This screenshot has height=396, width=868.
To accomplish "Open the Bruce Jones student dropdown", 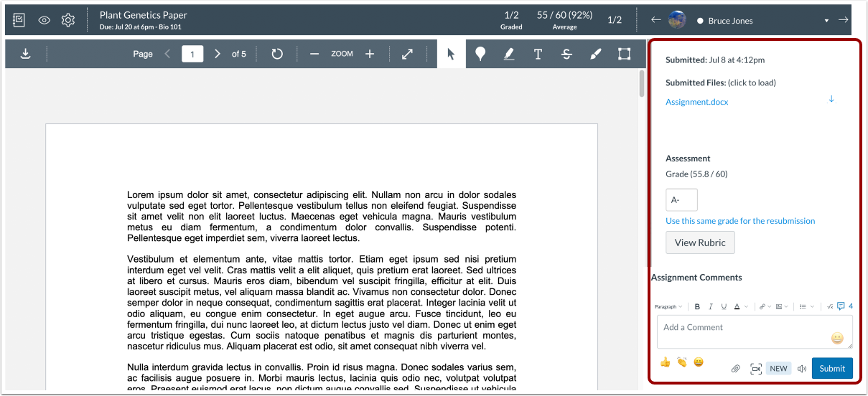I will (826, 21).
